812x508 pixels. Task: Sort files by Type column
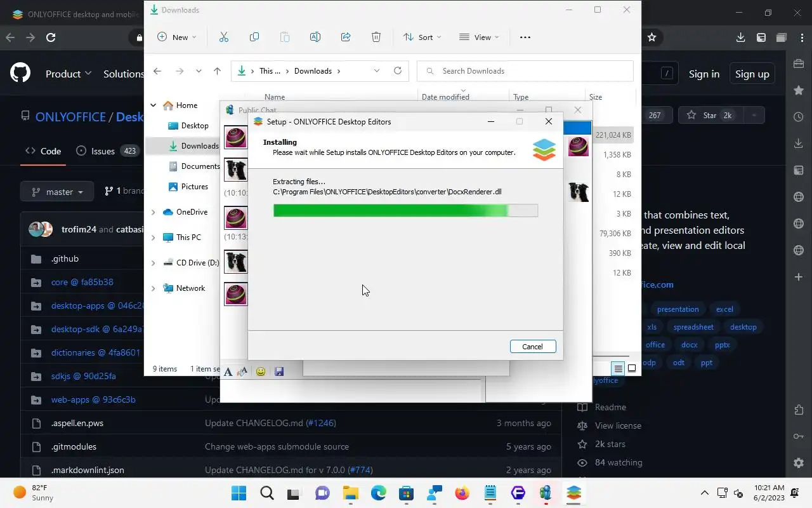tap(521, 97)
